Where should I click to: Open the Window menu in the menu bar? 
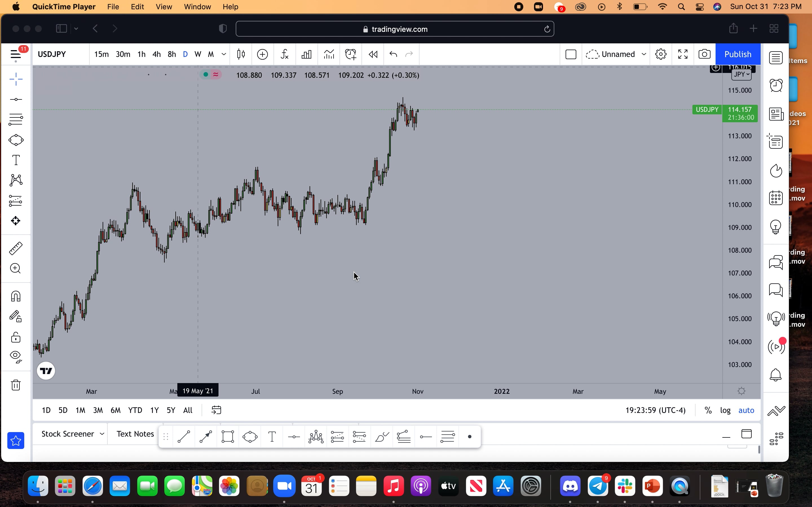point(197,6)
